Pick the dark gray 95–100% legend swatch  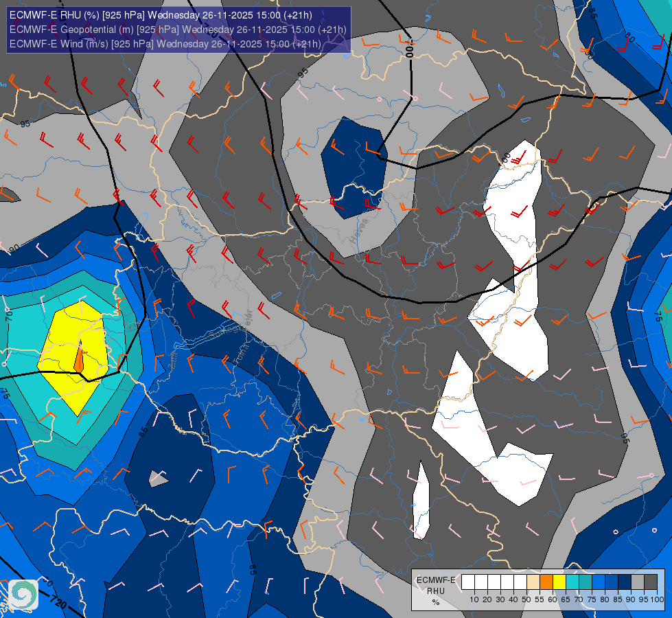(651, 582)
